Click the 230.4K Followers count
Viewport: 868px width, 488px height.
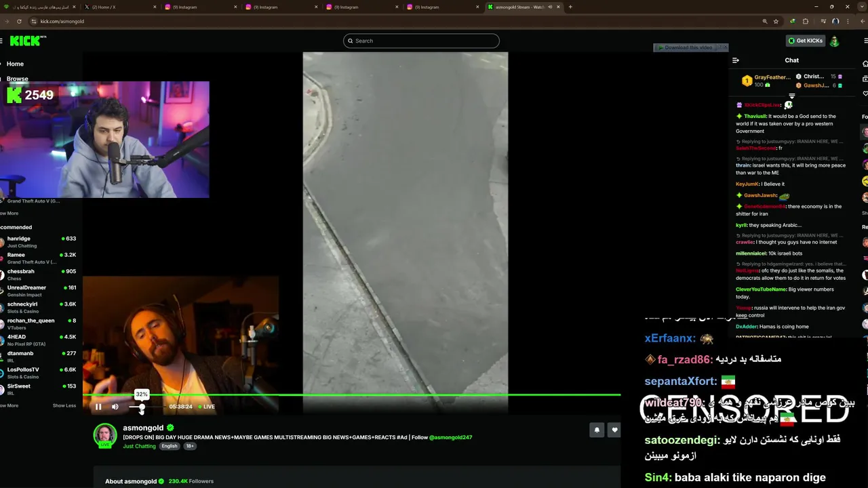click(191, 481)
